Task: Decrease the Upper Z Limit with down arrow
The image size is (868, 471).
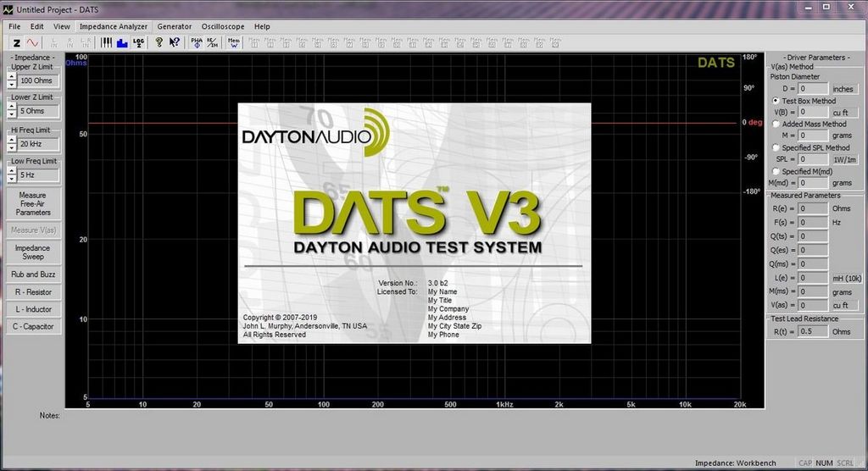Action: pyautogui.click(x=12, y=84)
